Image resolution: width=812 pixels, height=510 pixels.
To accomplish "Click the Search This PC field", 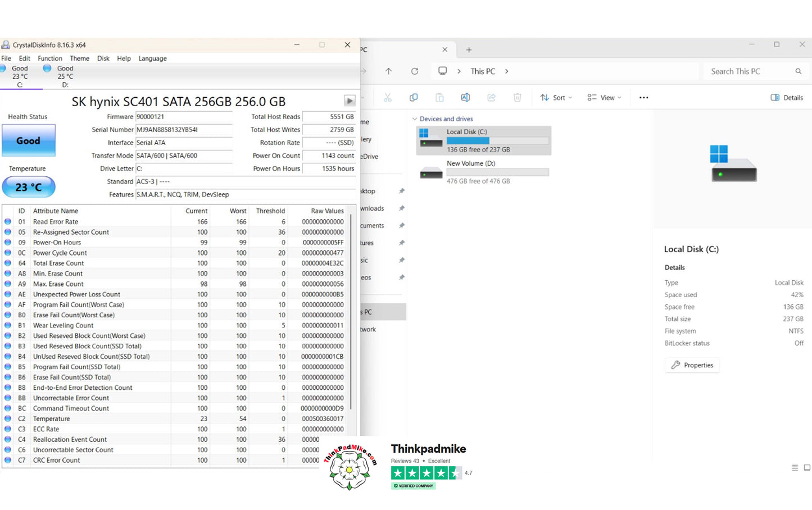I will [756, 71].
